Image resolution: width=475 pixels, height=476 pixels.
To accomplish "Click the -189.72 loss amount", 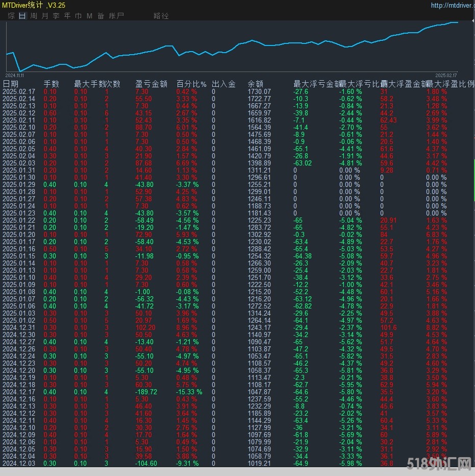I will [146, 392].
